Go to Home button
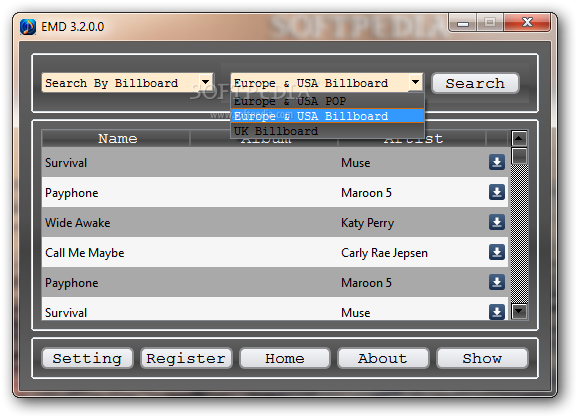Screen dimensions: 578x418 tap(285, 358)
